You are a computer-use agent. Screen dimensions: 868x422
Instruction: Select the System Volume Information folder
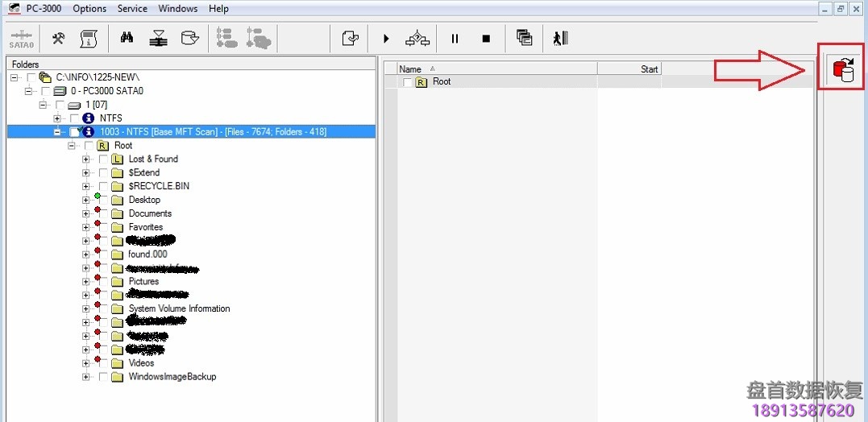(x=179, y=308)
